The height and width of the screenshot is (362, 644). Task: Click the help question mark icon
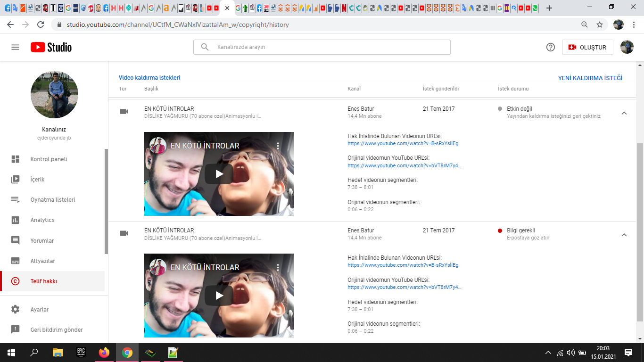550,47
